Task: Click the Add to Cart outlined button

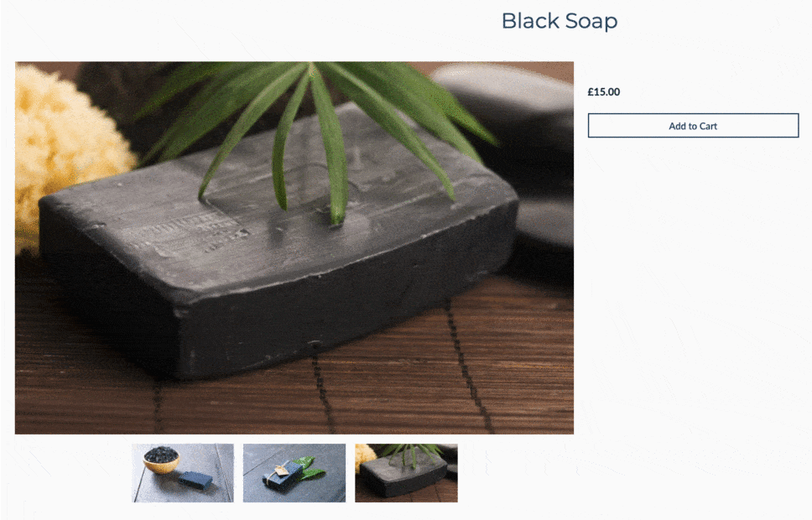Action: pos(693,125)
